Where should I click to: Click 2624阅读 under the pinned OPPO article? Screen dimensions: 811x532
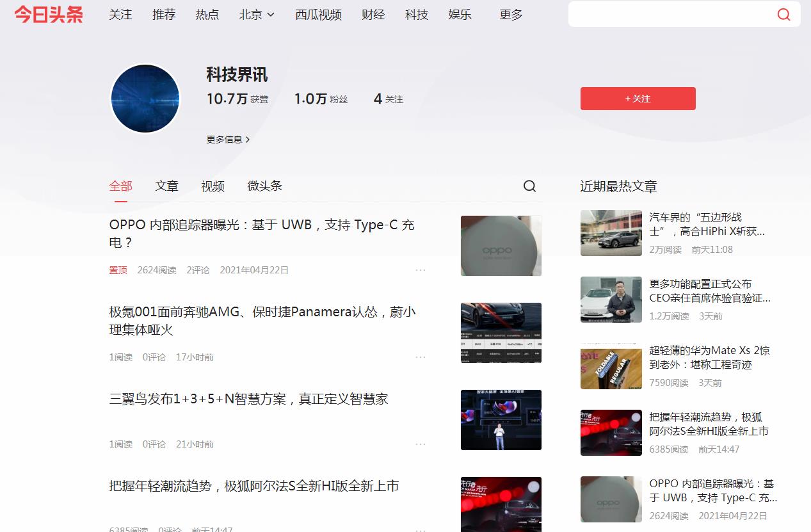[157, 270]
